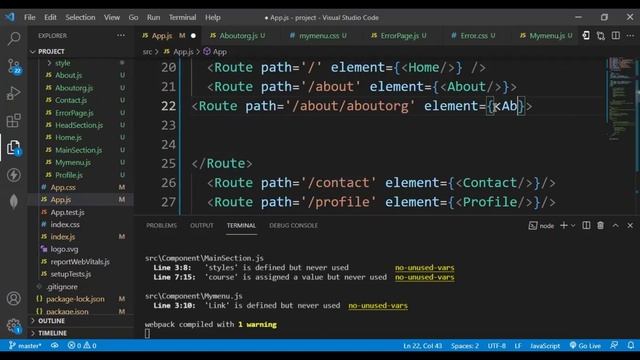Image resolution: width=640 pixels, height=360 pixels.
Task: Open the Edit menu
Action: click(x=50, y=17)
